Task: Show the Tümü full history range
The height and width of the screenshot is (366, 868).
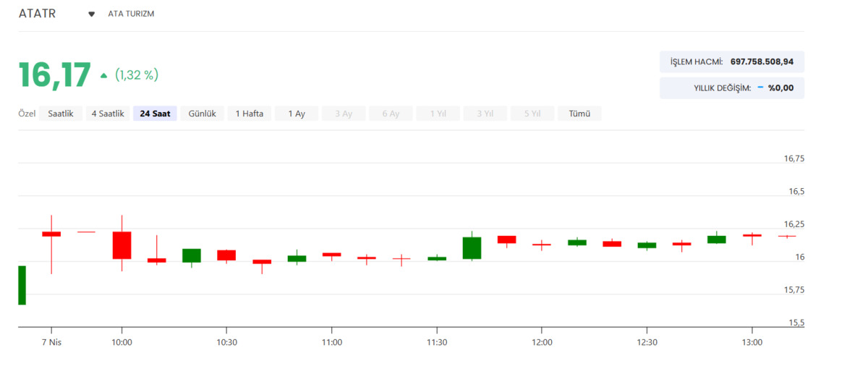Action: pyautogui.click(x=579, y=114)
